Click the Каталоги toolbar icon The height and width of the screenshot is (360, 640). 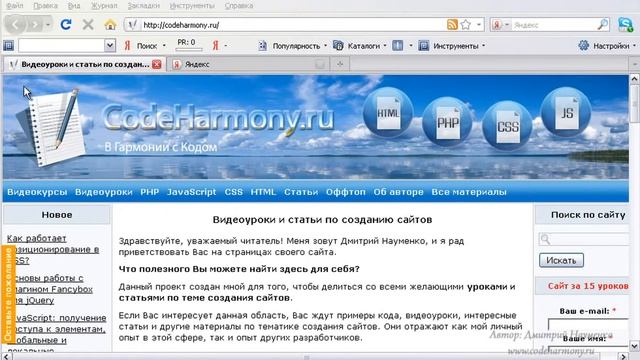(x=338, y=46)
